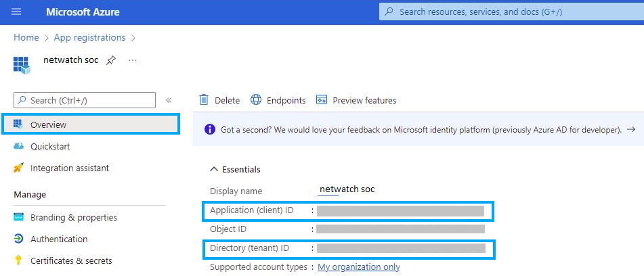Image resolution: width=644 pixels, height=276 pixels.
Task: Click the Preview features icon
Action: click(x=322, y=99)
